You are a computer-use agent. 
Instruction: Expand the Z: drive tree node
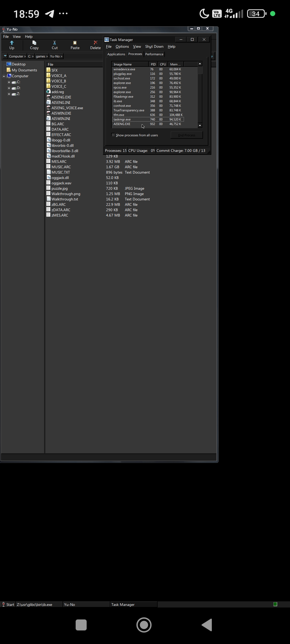[9, 94]
